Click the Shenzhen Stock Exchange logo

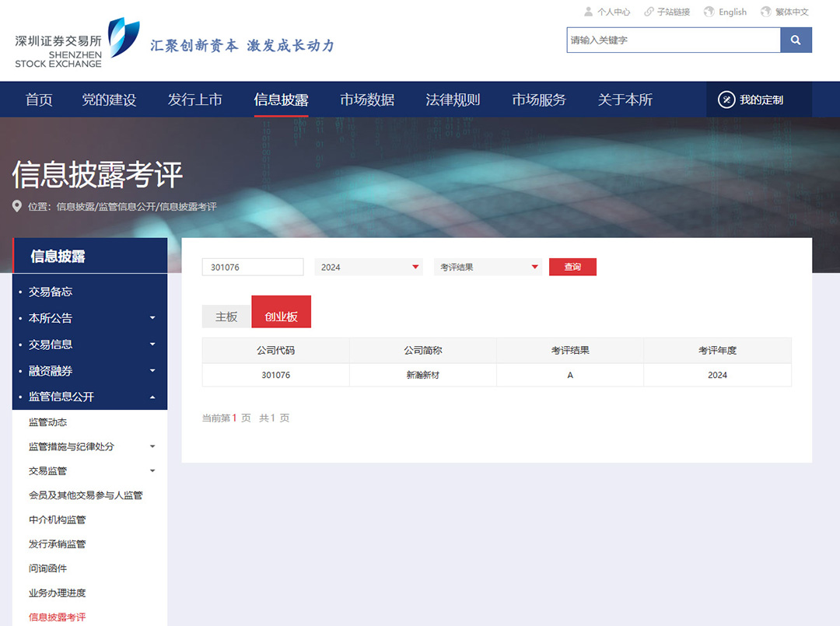77,43
